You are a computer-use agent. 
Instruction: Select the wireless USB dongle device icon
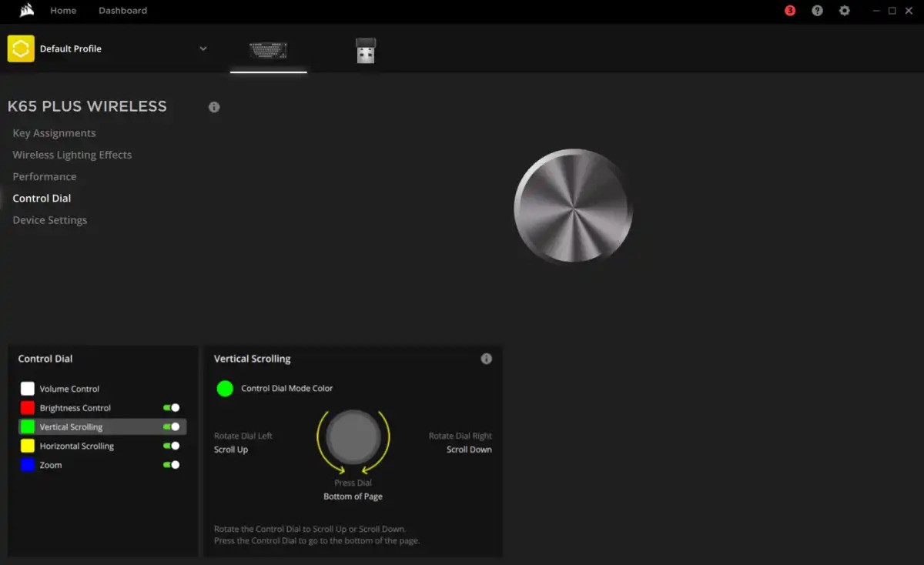pyautogui.click(x=366, y=51)
